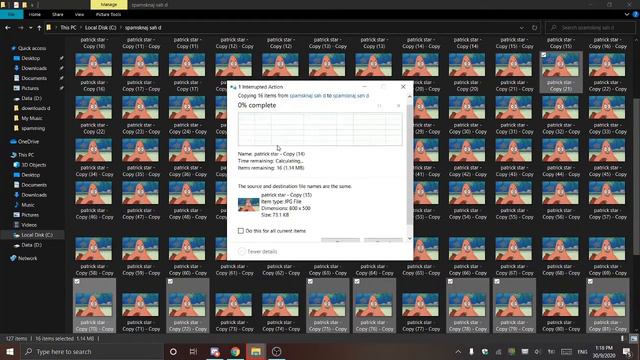Click Local Disk (C:) breadcrumb
This screenshot has height=360, width=640.
100,28
